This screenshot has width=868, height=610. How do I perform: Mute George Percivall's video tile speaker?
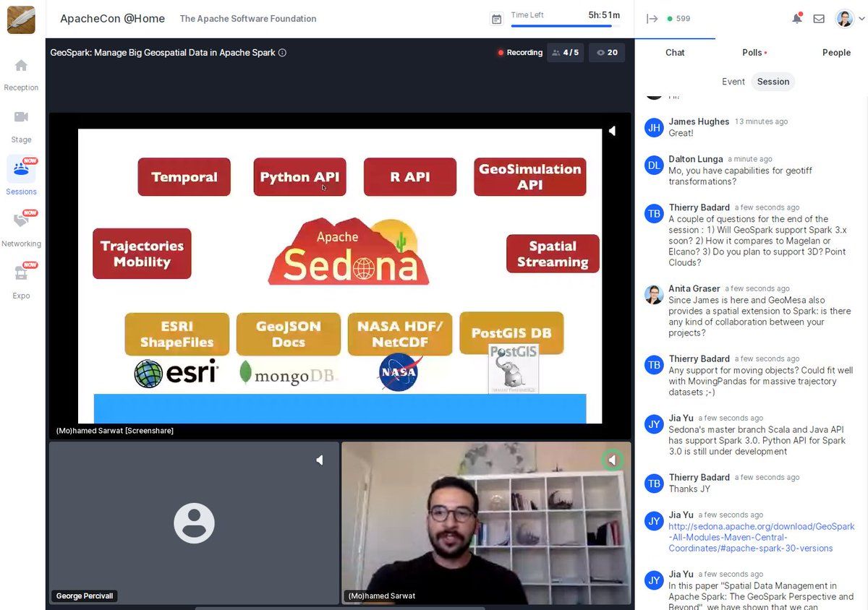319,460
